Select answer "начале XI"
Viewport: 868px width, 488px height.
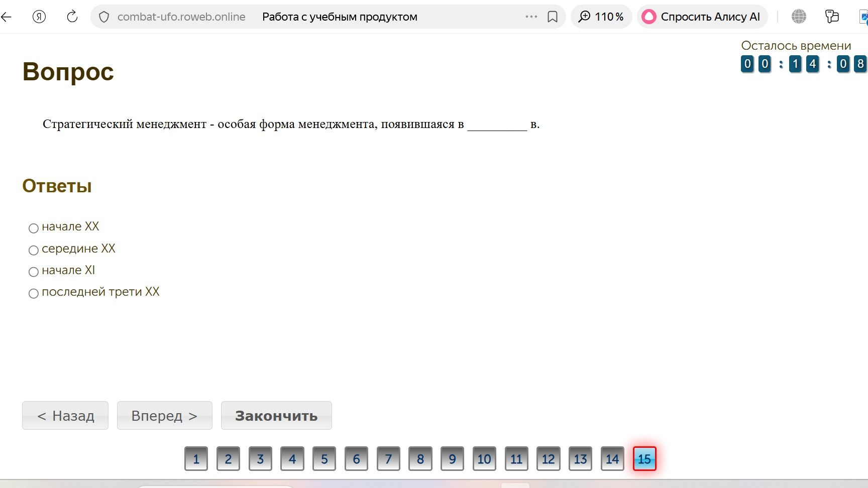pyautogui.click(x=34, y=272)
